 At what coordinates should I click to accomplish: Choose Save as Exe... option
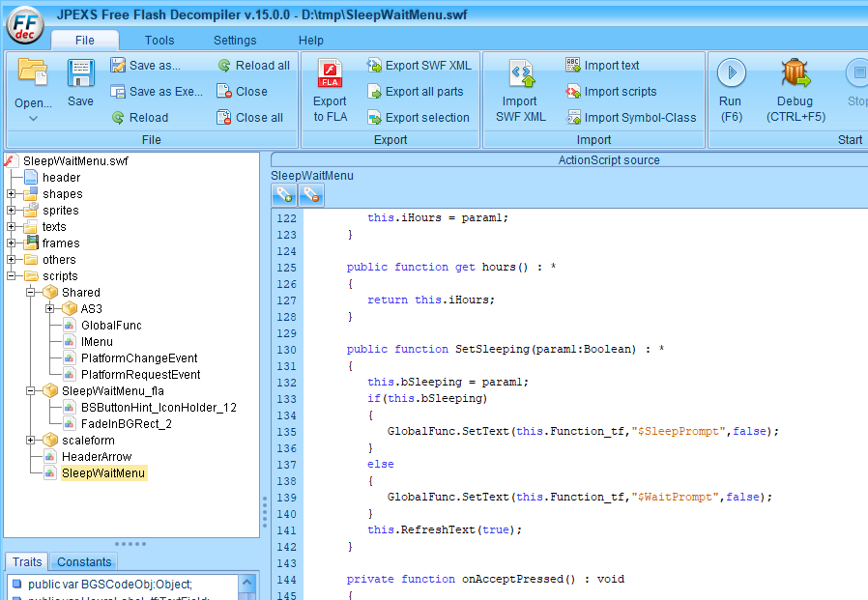pos(157,92)
